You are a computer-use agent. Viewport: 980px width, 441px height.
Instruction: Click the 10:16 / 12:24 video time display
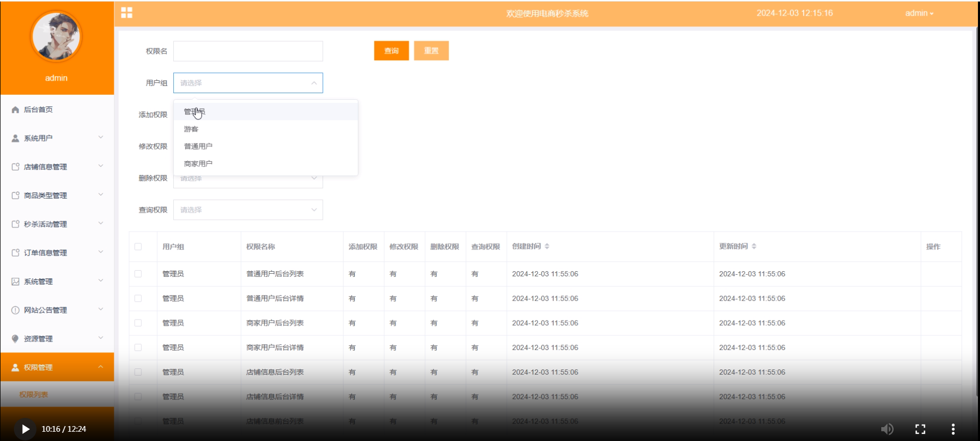(64, 429)
